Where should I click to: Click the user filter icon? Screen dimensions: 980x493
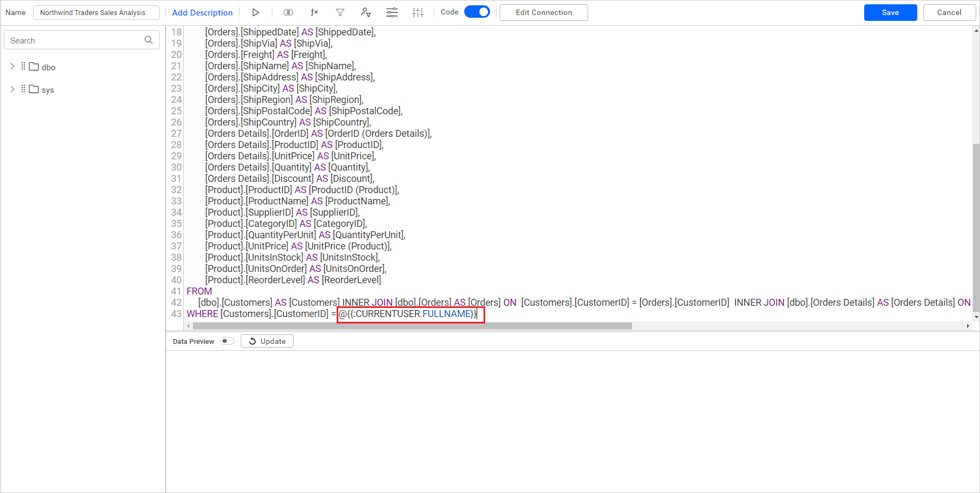pos(366,12)
